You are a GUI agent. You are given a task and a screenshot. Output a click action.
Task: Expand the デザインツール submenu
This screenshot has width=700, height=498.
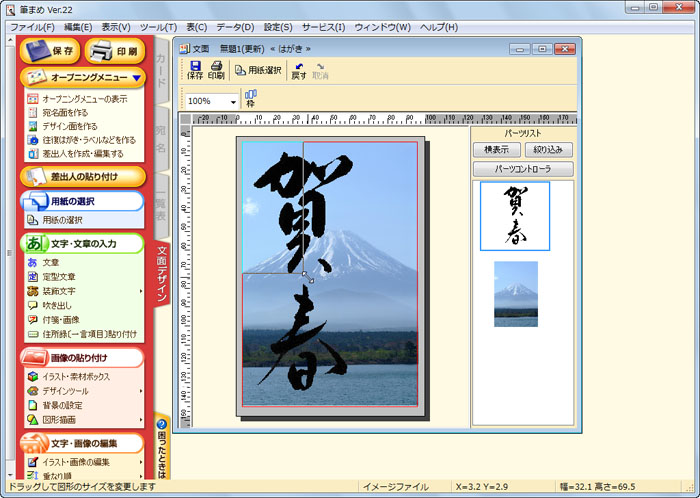pyautogui.click(x=140, y=391)
